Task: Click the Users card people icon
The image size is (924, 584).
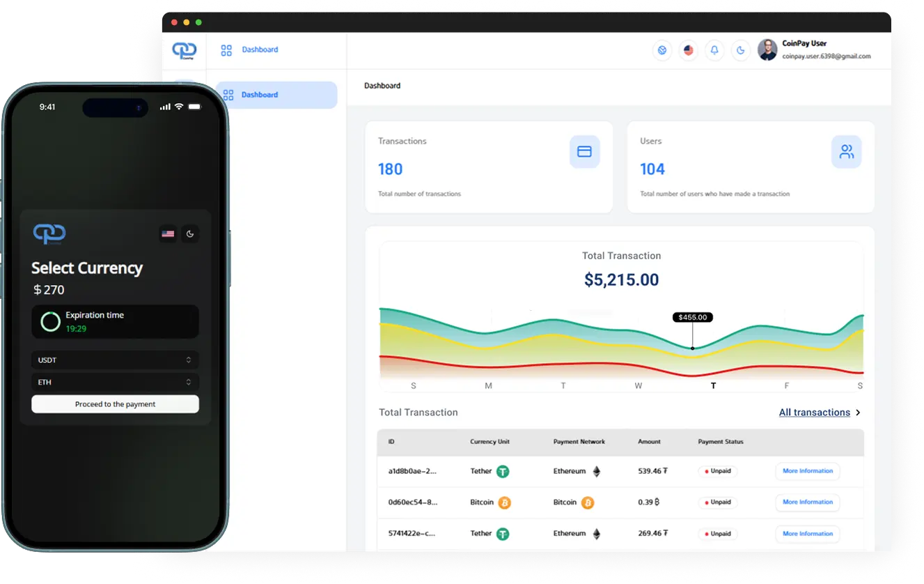Action: [846, 151]
